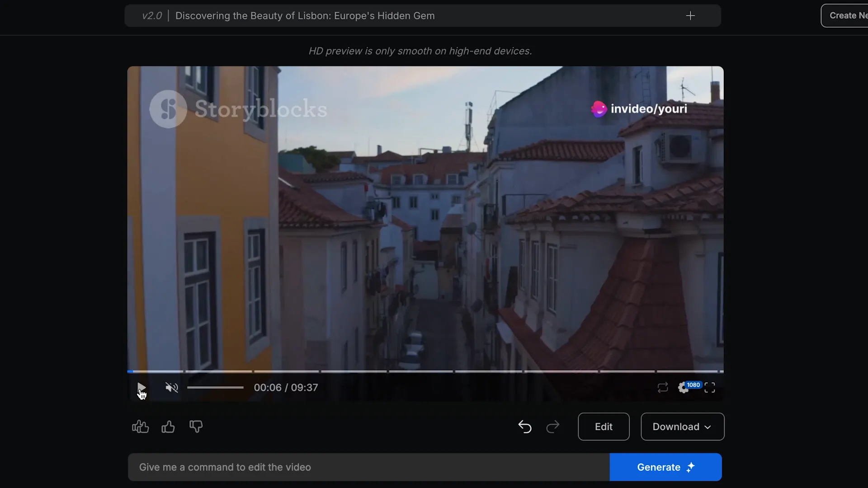Click the Generate button
The image size is (868, 488).
click(x=665, y=467)
